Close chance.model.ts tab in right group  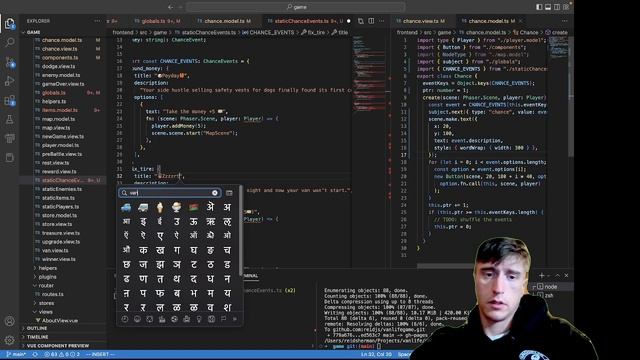coord(521,21)
